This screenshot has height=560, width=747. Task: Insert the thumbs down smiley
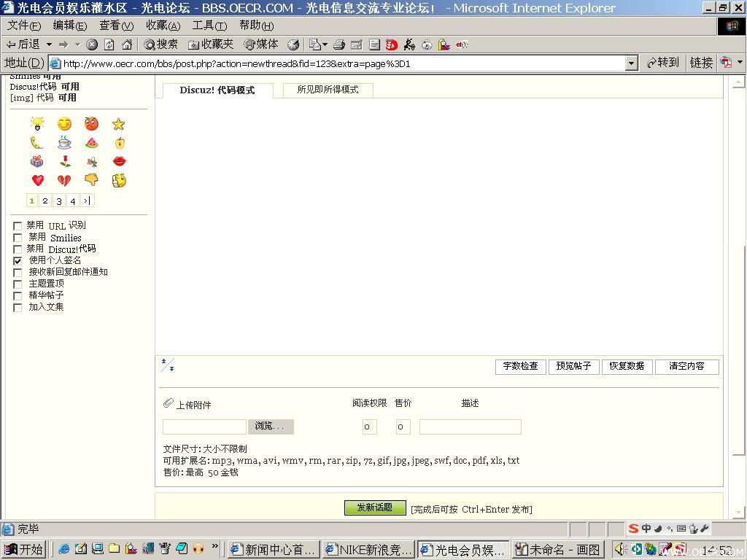(91, 179)
